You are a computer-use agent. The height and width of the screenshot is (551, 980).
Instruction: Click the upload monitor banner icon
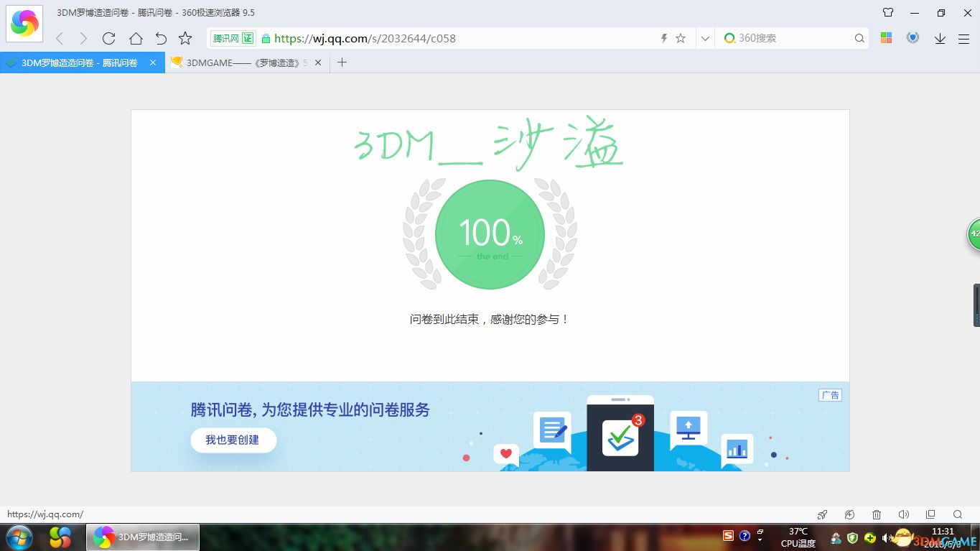click(689, 428)
